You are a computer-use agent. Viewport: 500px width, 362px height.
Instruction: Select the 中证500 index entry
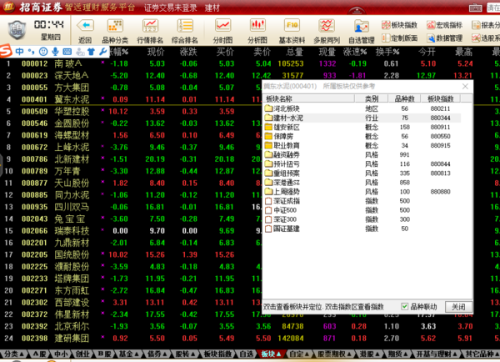281,210
